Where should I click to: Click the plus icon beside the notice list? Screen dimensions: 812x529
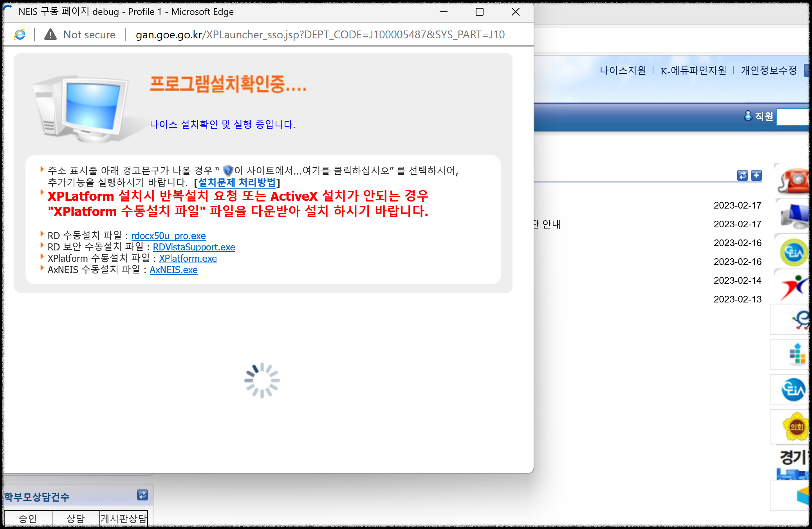(756, 175)
